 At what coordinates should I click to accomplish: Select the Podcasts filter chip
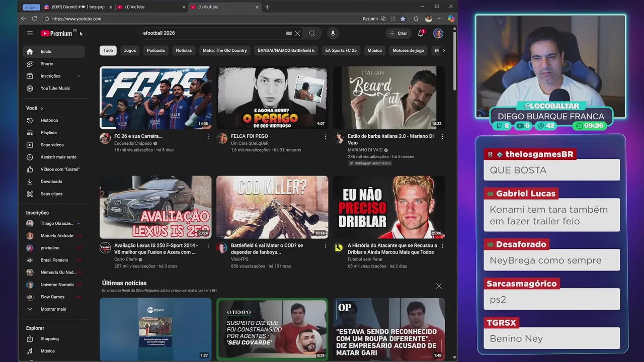[156, 50]
